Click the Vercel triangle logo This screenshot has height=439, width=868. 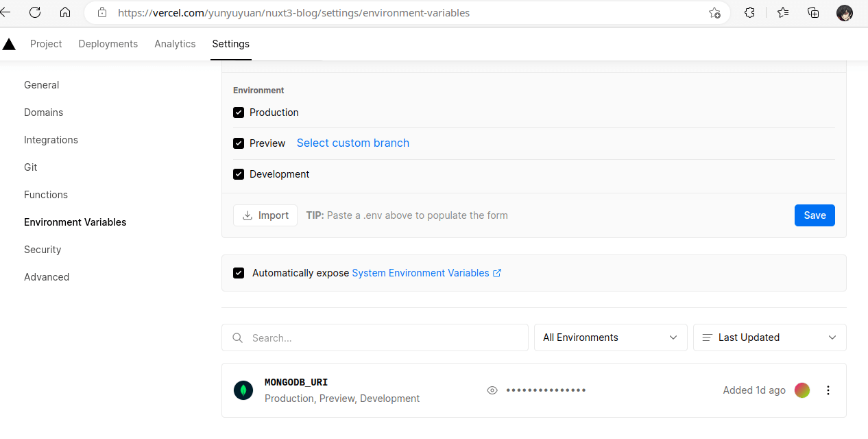click(x=9, y=43)
